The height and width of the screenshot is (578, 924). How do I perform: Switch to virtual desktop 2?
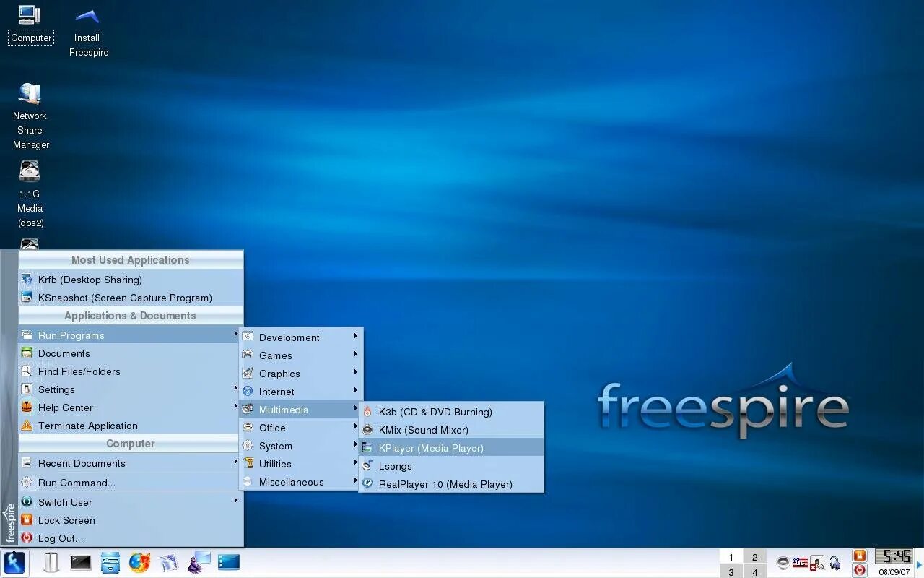pos(755,557)
